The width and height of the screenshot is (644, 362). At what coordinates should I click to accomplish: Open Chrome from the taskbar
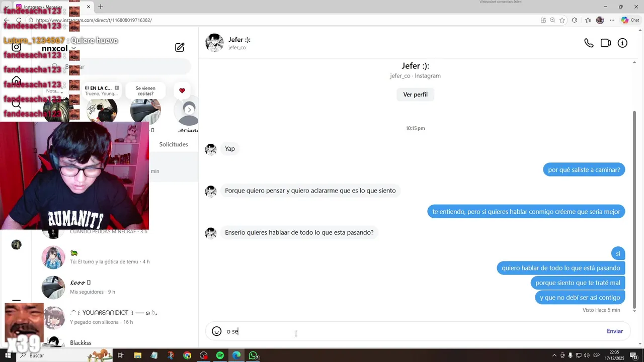[187, 355]
